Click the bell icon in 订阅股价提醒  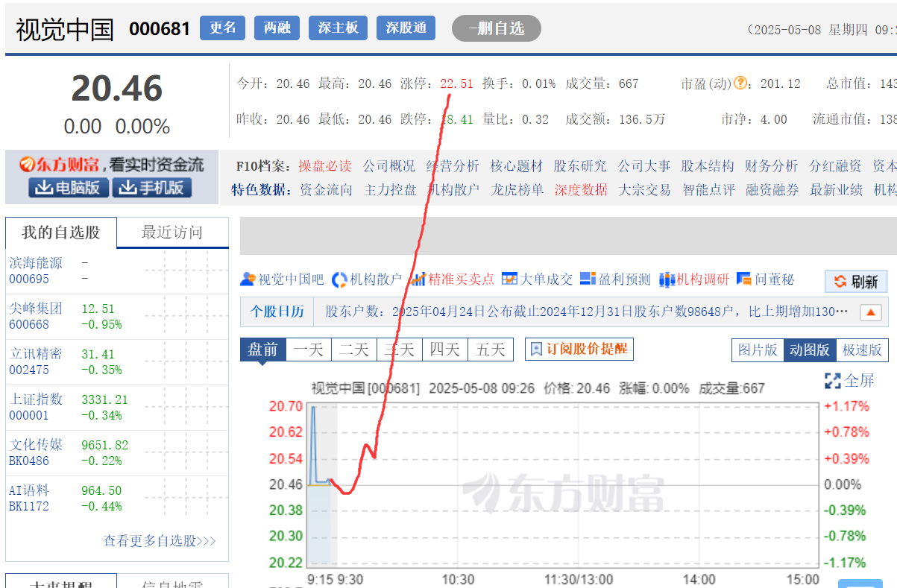(537, 349)
